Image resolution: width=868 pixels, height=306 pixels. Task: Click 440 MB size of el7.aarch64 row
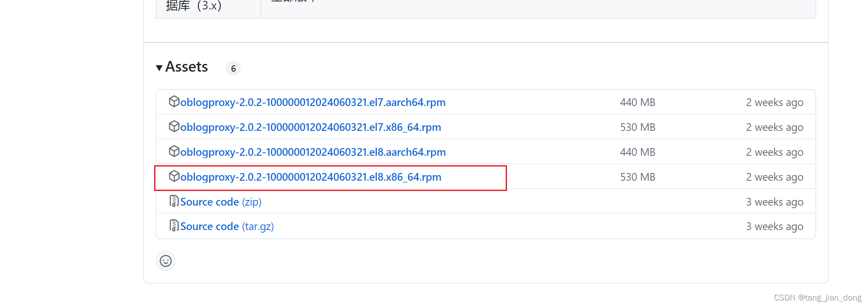click(637, 102)
